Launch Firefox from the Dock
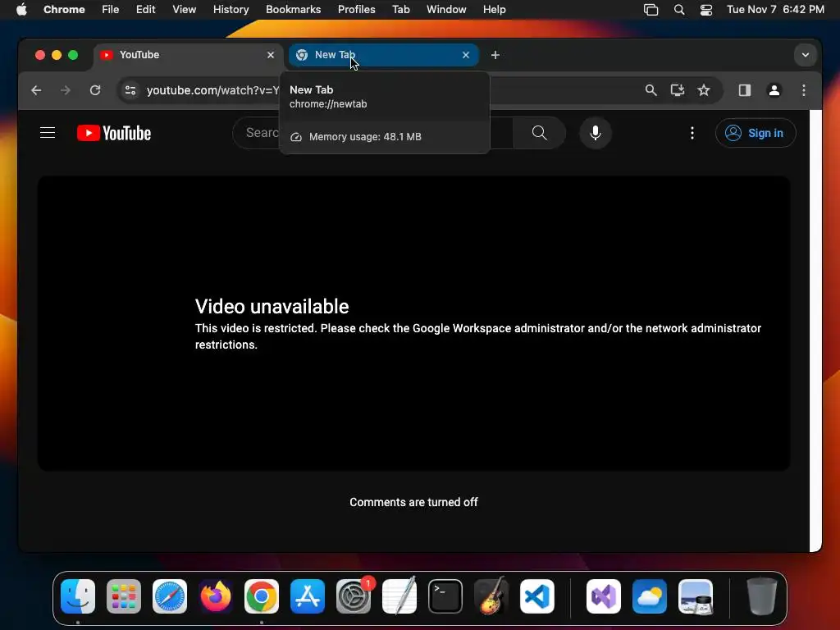The width and height of the screenshot is (840, 630). pyautogui.click(x=216, y=596)
